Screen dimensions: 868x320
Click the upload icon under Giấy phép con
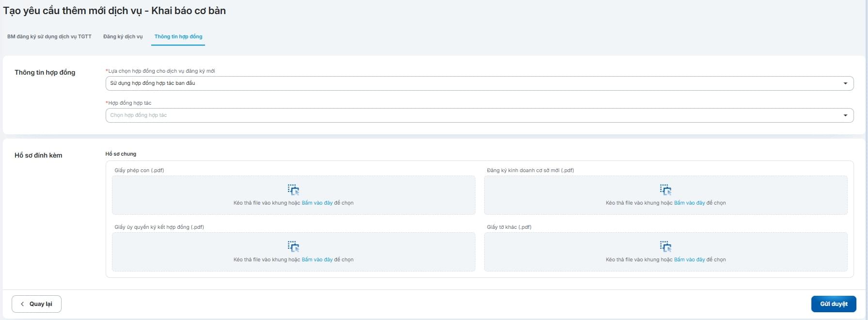pos(293,190)
